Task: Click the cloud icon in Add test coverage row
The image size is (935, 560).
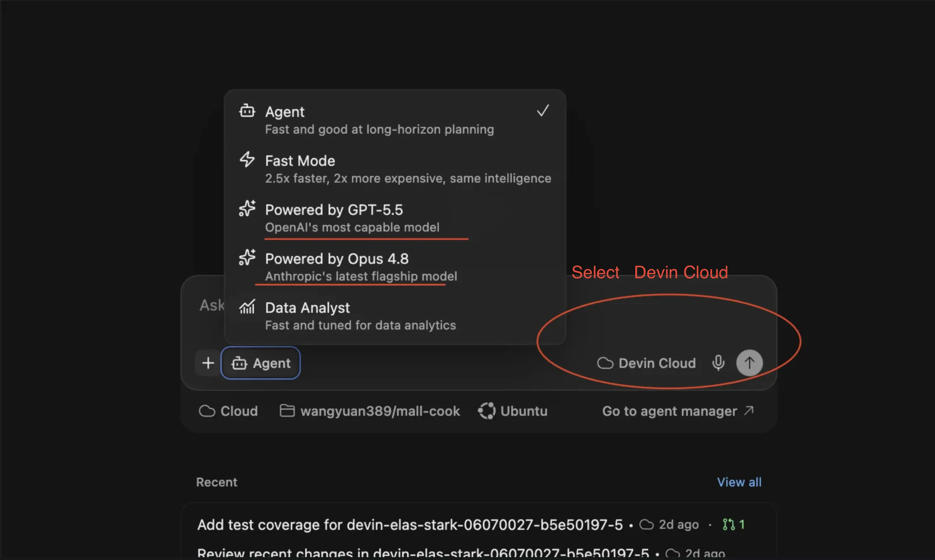Action: (646, 525)
